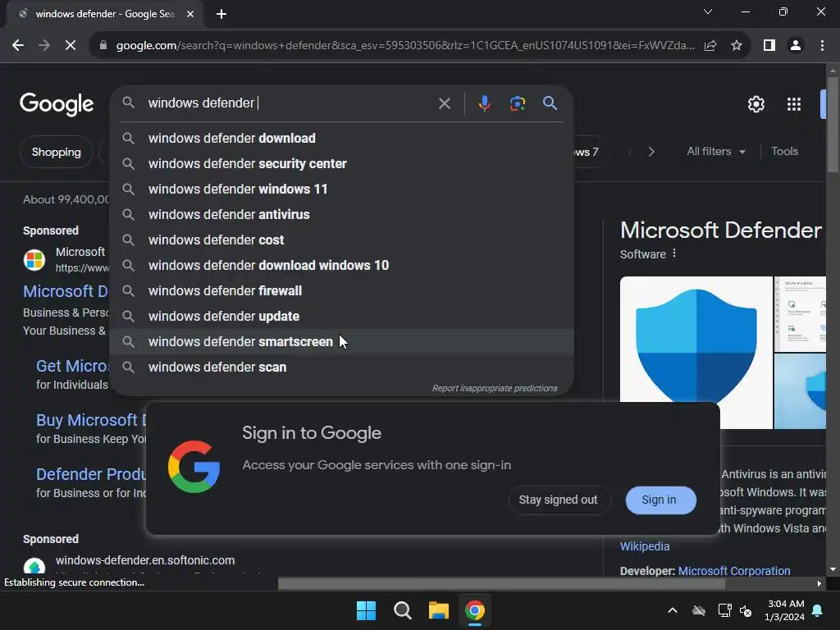840x630 pixels.
Task: Click the forward navigation arrow
Action: click(44, 46)
